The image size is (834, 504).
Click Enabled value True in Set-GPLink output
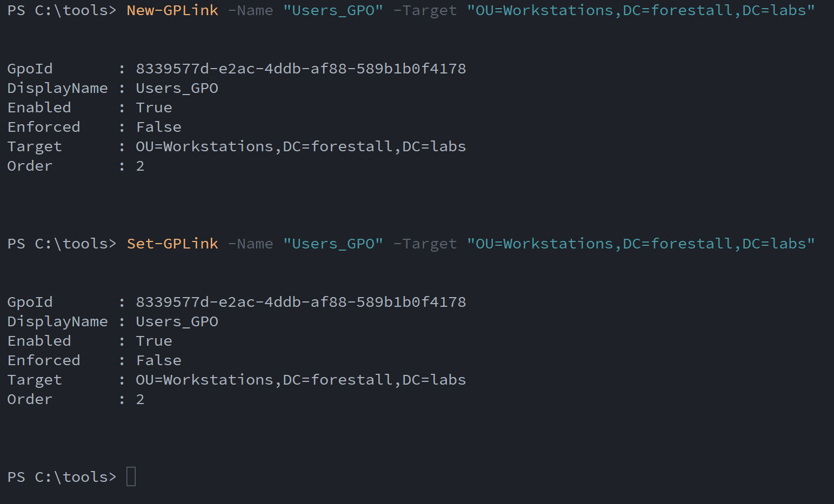(154, 341)
